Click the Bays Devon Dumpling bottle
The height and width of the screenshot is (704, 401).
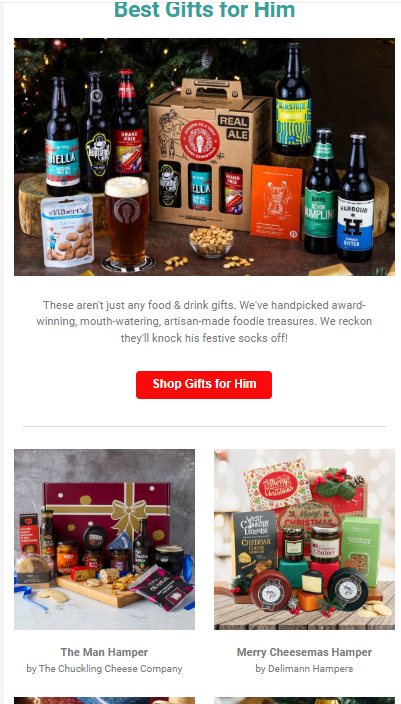tap(322, 191)
